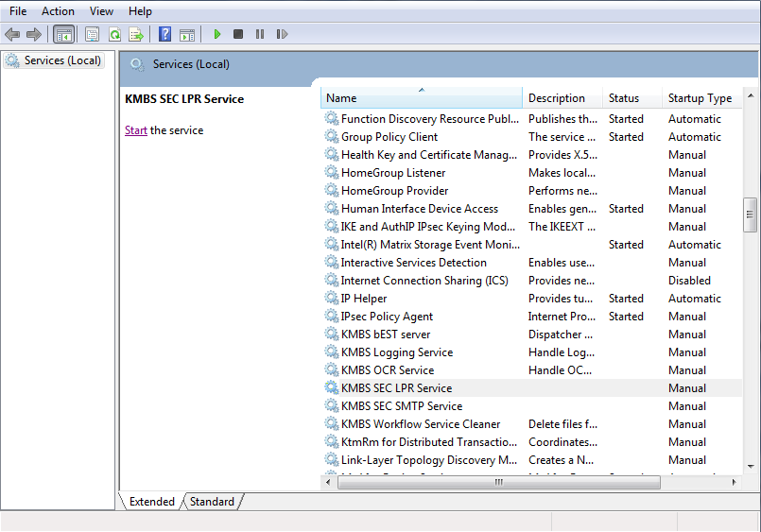Click 'Dispatcher ...' description cell
Viewport: 761px width, 532px height.
pyautogui.click(x=560, y=335)
